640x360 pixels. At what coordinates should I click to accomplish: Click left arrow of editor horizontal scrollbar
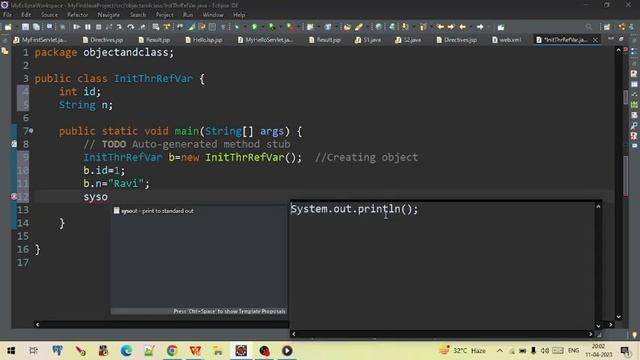37,324
